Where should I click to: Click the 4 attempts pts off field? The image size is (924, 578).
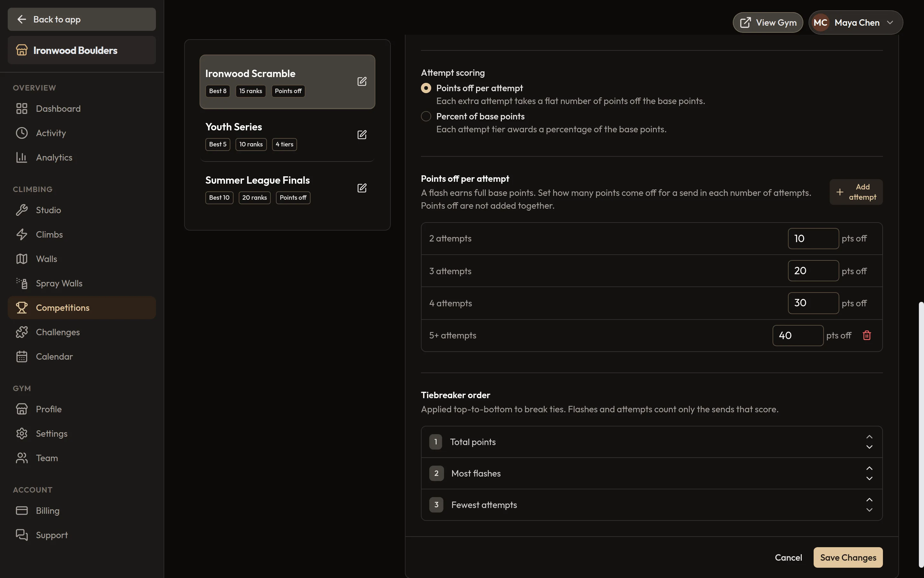(x=813, y=303)
